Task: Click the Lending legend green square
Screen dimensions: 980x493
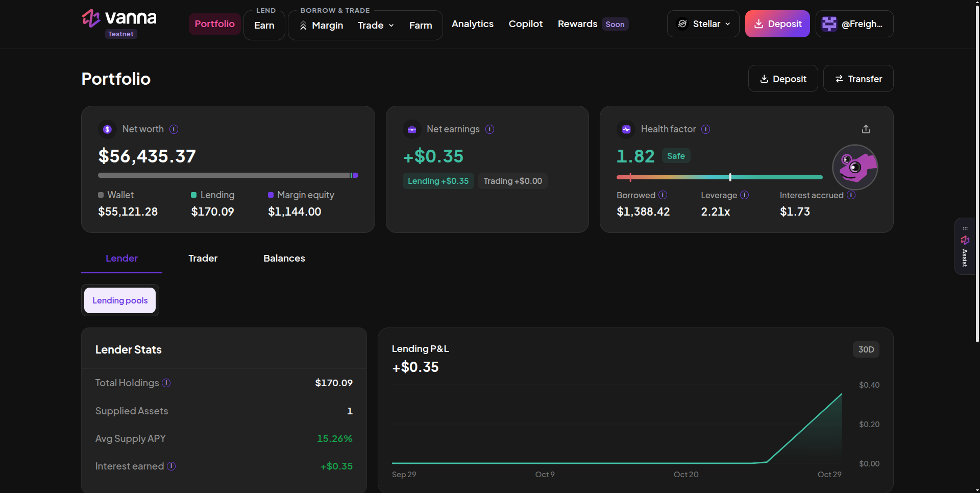Action: pos(193,195)
